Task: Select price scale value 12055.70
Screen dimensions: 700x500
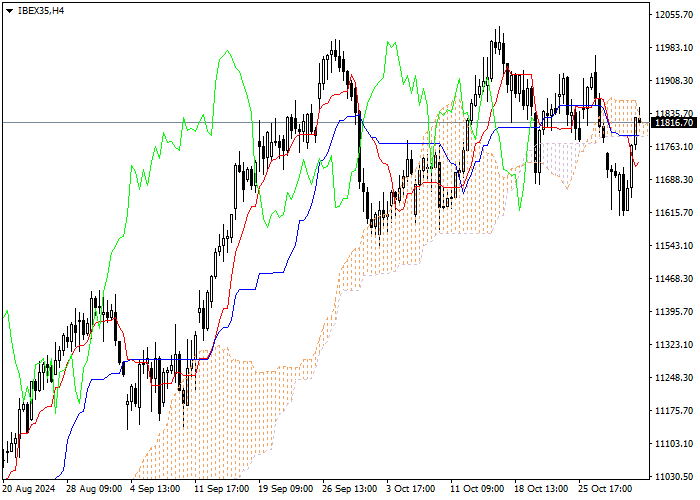Action: click(674, 15)
